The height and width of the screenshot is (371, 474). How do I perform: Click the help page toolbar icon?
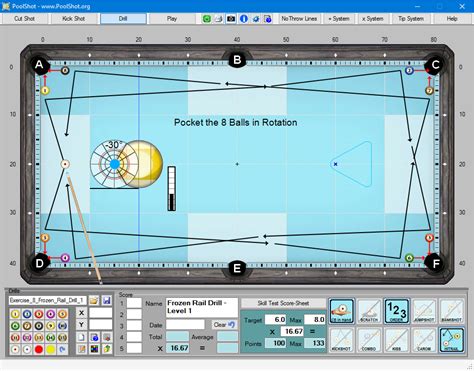click(x=268, y=19)
